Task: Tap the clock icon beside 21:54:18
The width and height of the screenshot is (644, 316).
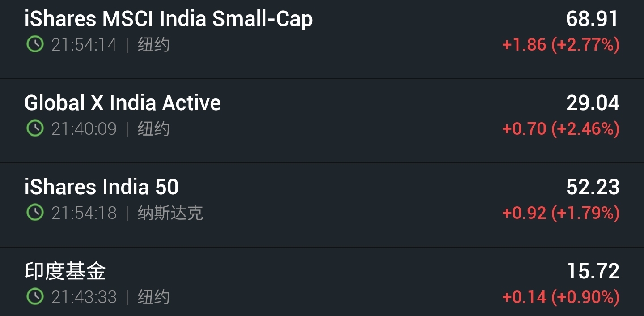Action: click(x=35, y=213)
